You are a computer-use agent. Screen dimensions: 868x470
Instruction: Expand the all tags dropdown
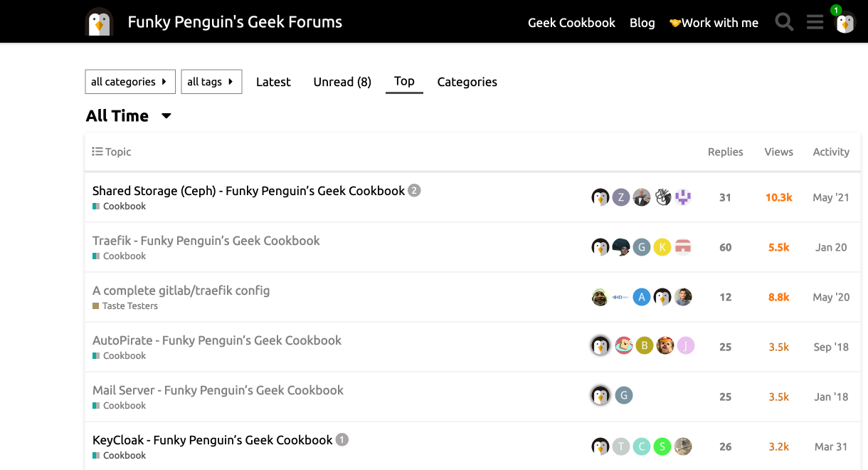pyautogui.click(x=211, y=82)
